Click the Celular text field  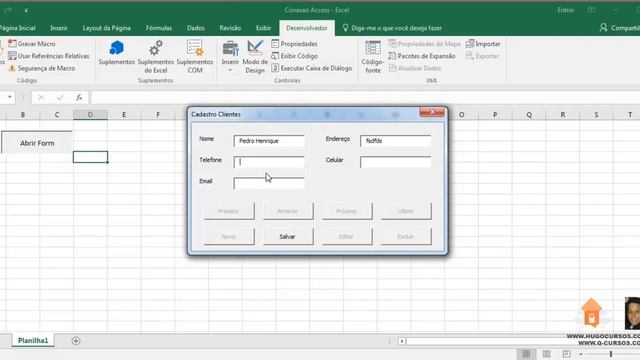click(396, 162)
